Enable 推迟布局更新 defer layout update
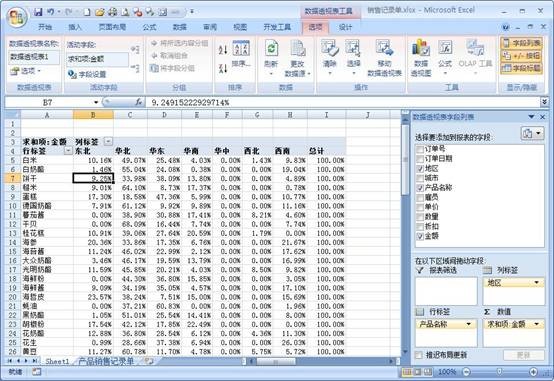 (419, 355)
